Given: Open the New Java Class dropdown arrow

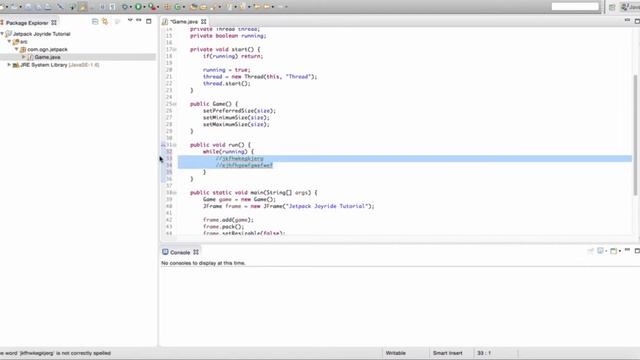Looking at the screenshot, I should tap(184, 7).
